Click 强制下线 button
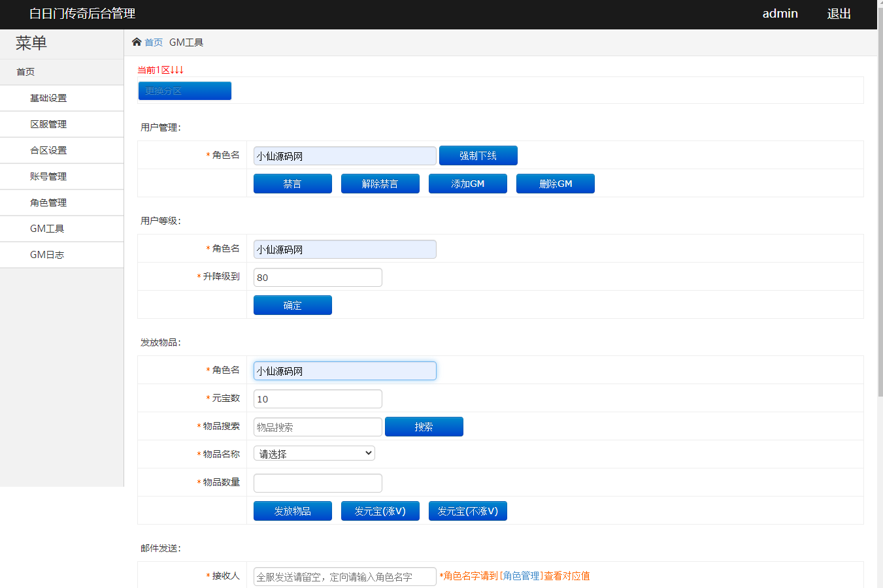883x588 pixels. click(478, 155)
